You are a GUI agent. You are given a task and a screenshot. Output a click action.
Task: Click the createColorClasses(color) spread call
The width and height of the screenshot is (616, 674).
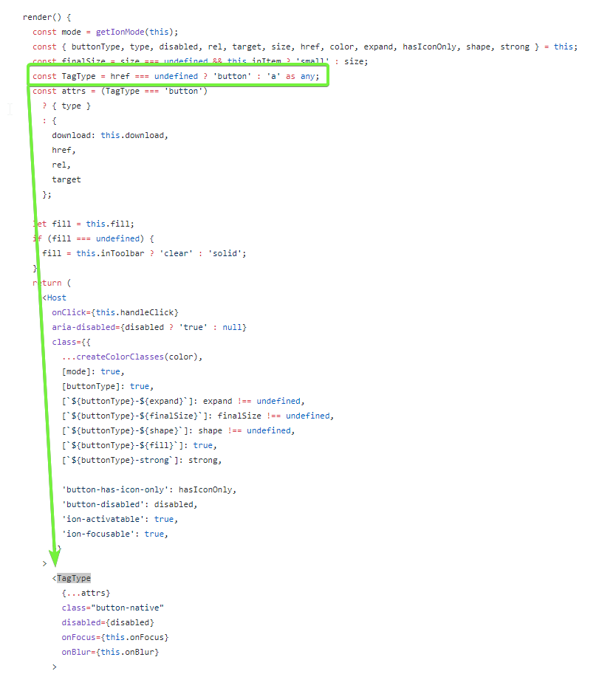133,356
